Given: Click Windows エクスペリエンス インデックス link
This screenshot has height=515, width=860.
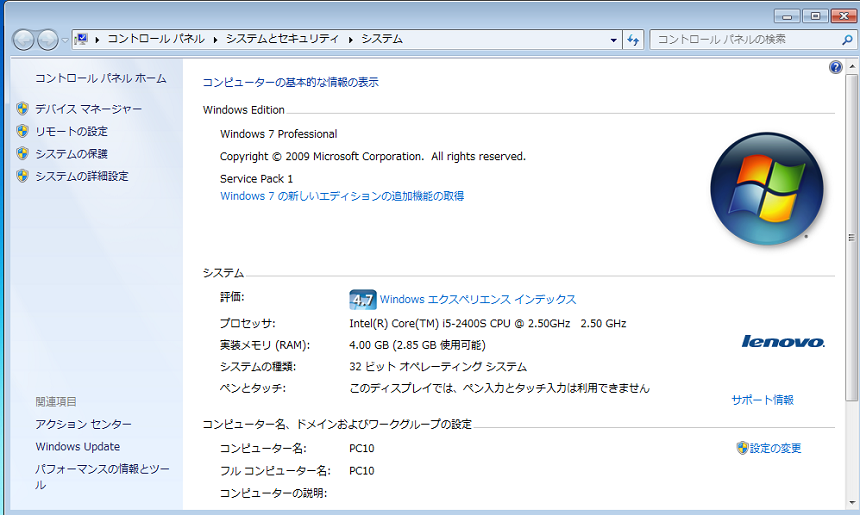Looking at the screenshot, I should tap(478, 299).
